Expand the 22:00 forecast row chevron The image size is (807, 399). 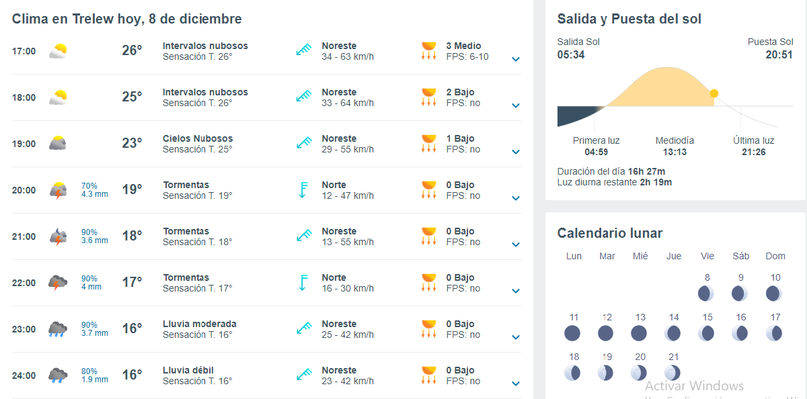click(x=516, y=291)
